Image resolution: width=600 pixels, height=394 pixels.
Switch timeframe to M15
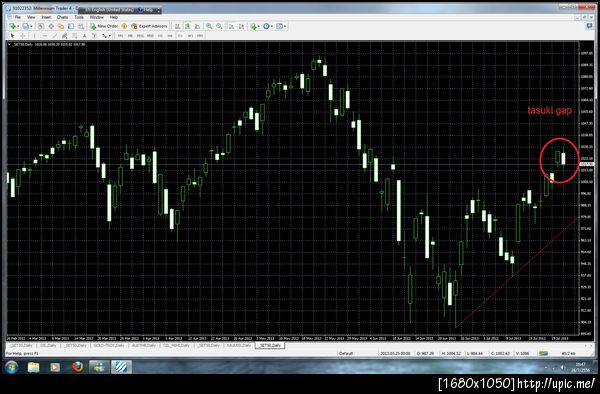pos(140,36)
